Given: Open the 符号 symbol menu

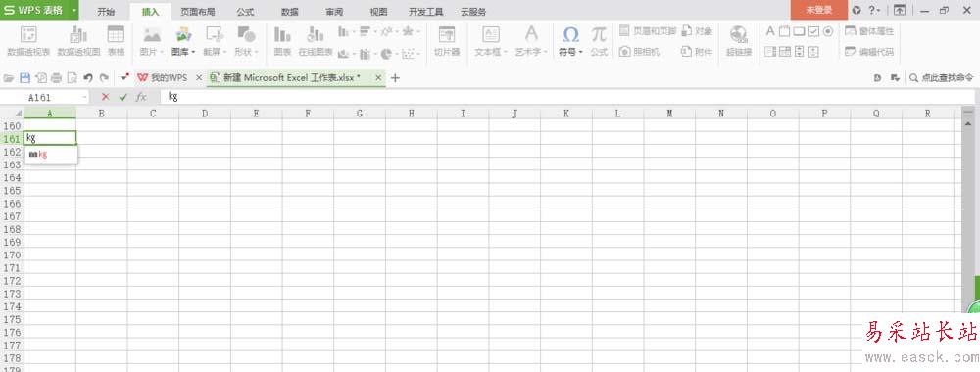Looking at the screenshot, I should [570, 41].
